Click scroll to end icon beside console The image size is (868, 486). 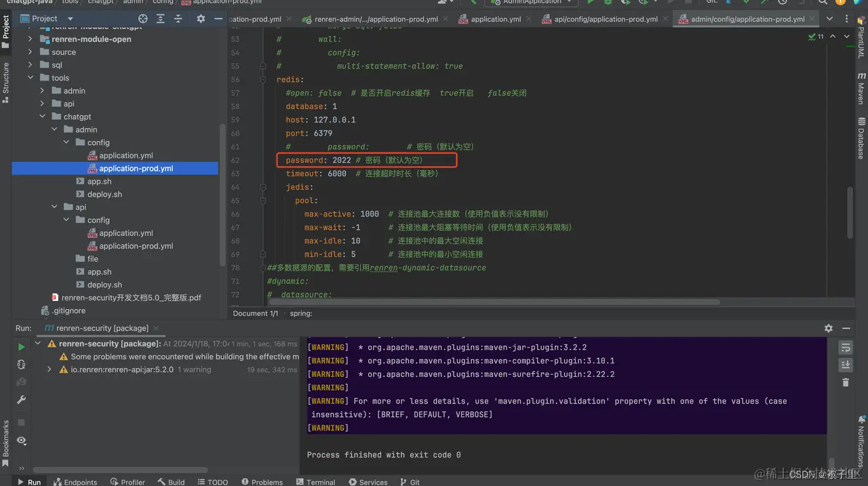click(846, 365)
